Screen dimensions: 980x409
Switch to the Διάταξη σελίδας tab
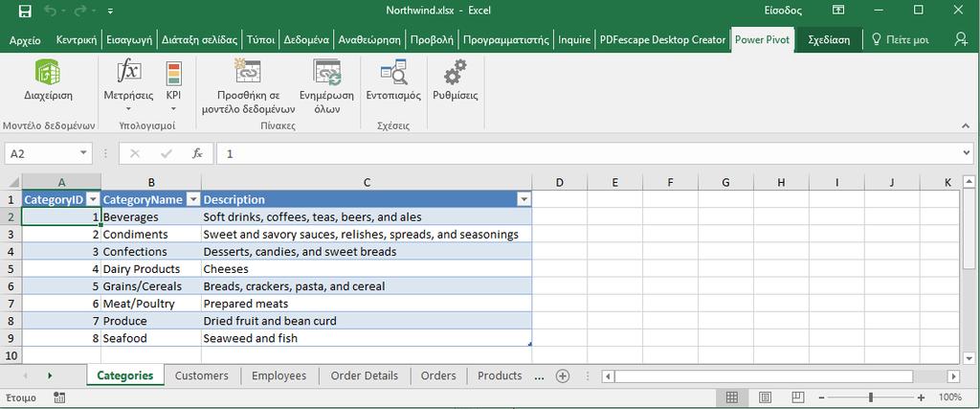tap(199, 39)
